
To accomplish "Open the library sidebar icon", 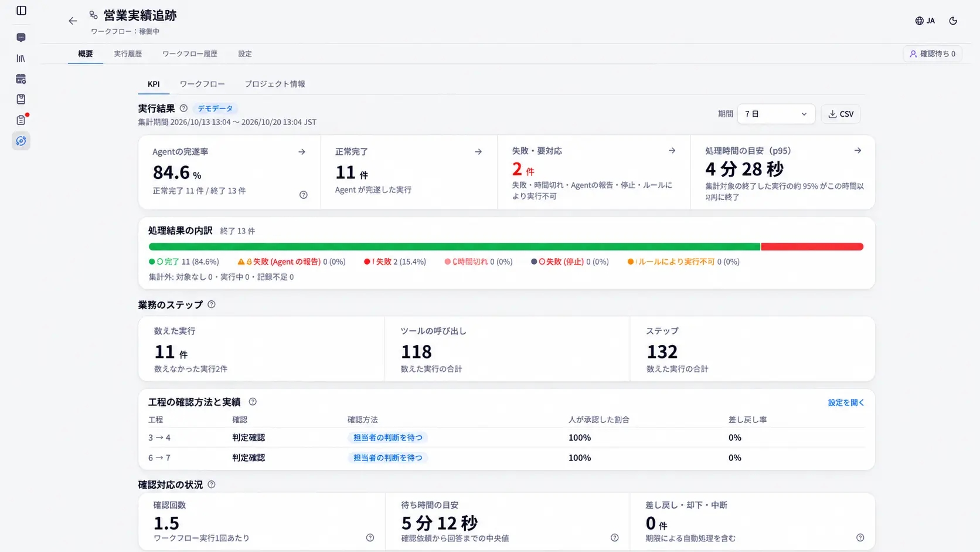I will point(21,58).
